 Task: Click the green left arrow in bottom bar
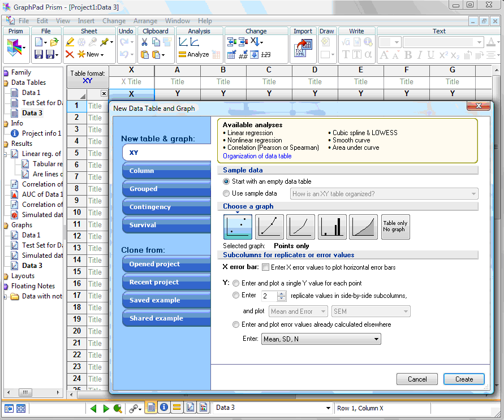click(93, 409)
